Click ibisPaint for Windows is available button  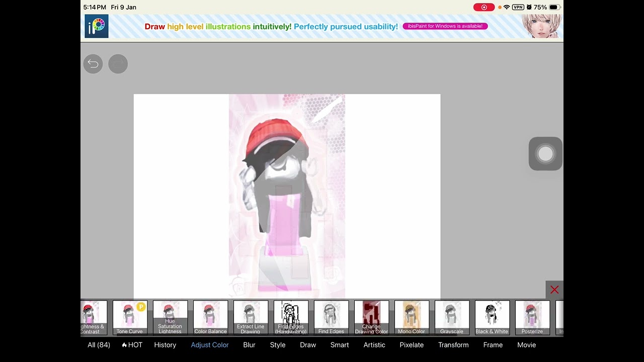445,26
